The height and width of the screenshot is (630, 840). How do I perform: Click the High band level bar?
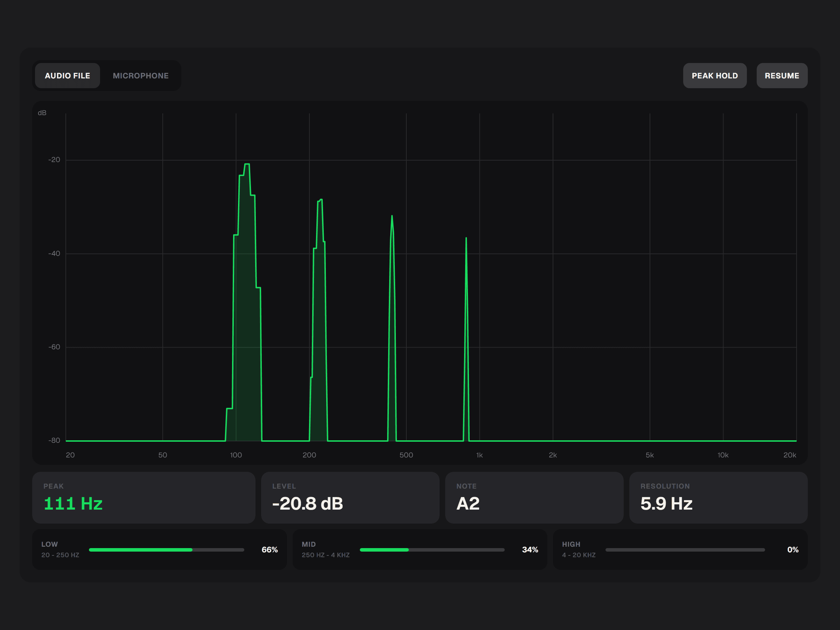point(685,549)
